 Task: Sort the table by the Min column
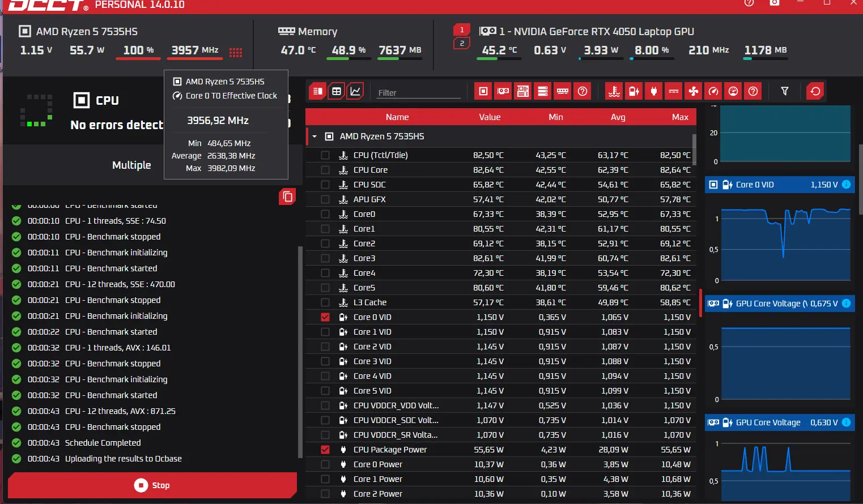click(x=556, y=117)
